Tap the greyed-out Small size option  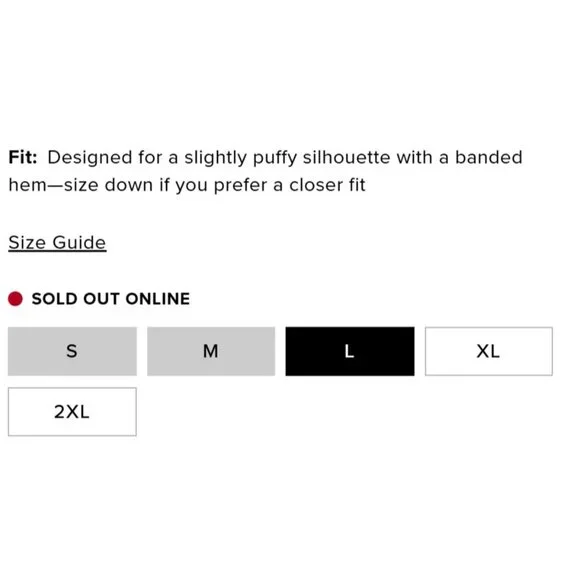[x=72, y=351]
